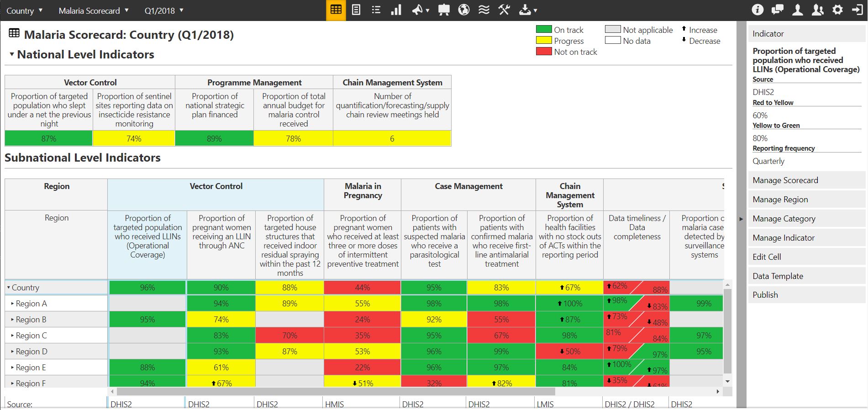Viewport: 868px width, 410px height.
Task: Click the Publish button
Action: click(x=765, y=295)
